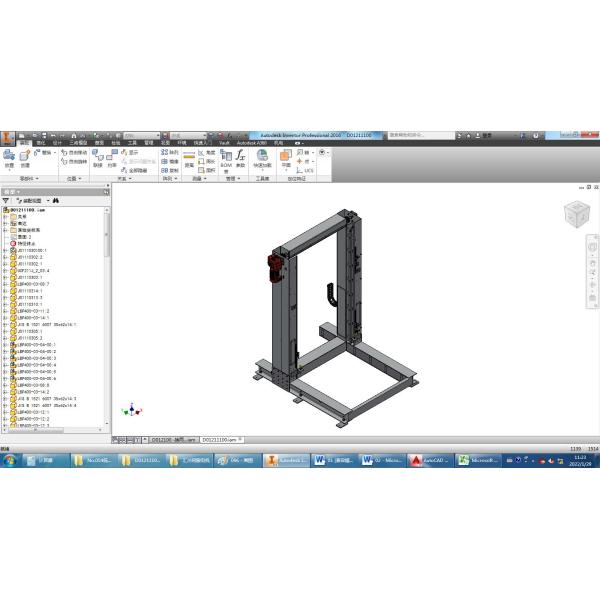Click the filter funnel icon in the browser
Image resolution: width=600 pixels, height=600 pixels.
6,200
